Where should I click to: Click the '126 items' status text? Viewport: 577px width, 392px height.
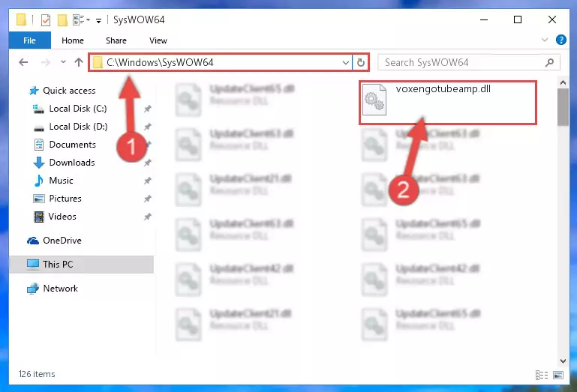pyautogui.click(x=37, y=374)
